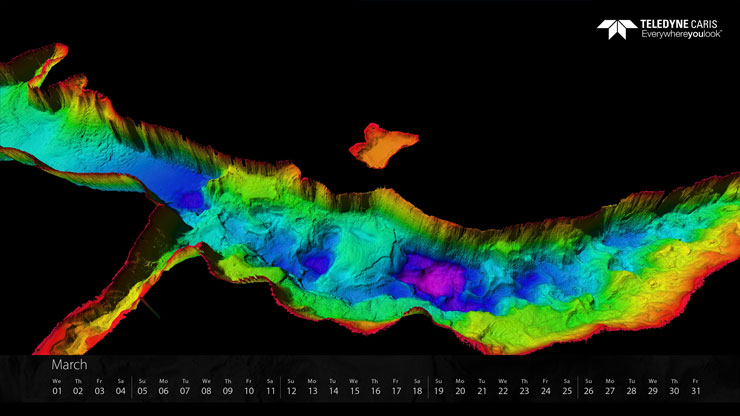
Task: Click the 'Everywhereyoulook' tagline
Action: point(681,34)
